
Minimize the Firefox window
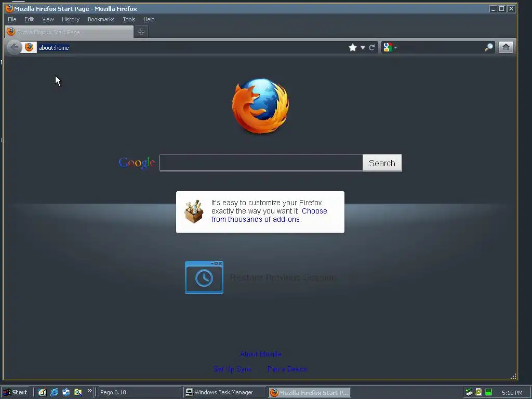pos(493,9)
